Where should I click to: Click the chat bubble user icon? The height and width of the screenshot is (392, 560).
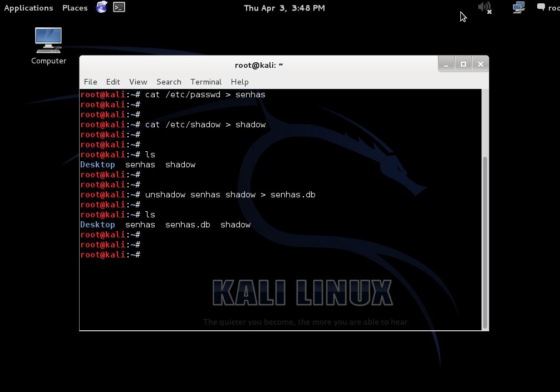pyautogui.click(x=541, y=7)
